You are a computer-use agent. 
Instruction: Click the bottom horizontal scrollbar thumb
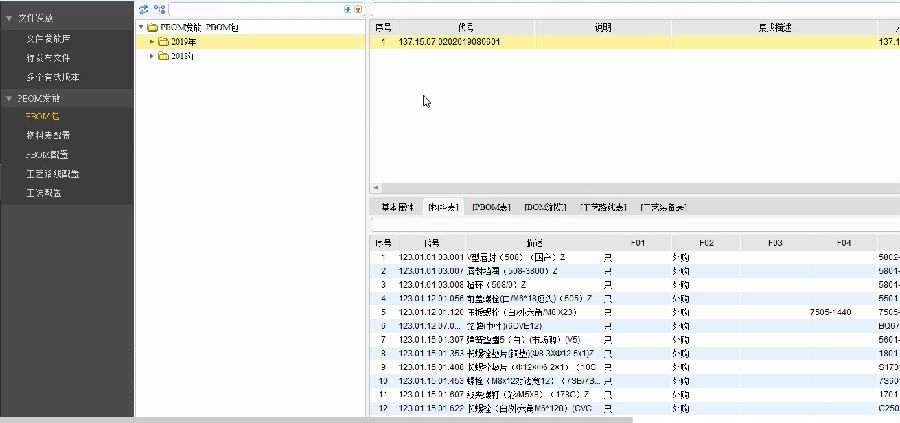tap(316, 420)
